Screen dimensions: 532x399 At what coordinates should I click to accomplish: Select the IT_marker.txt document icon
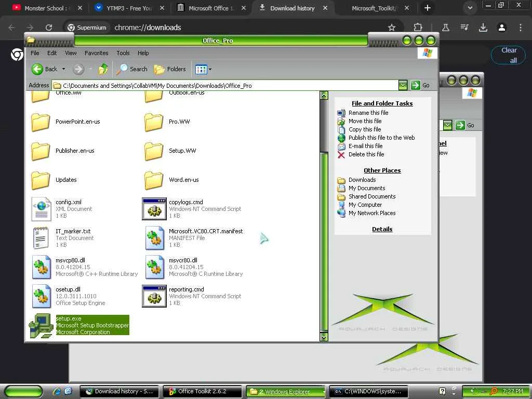pyautogui.click(x=41, y=238)
